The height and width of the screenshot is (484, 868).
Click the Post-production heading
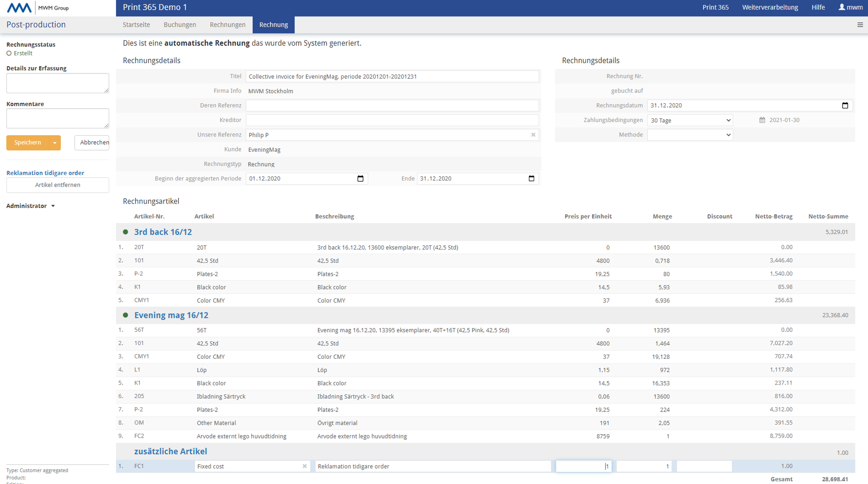(36, 24)
